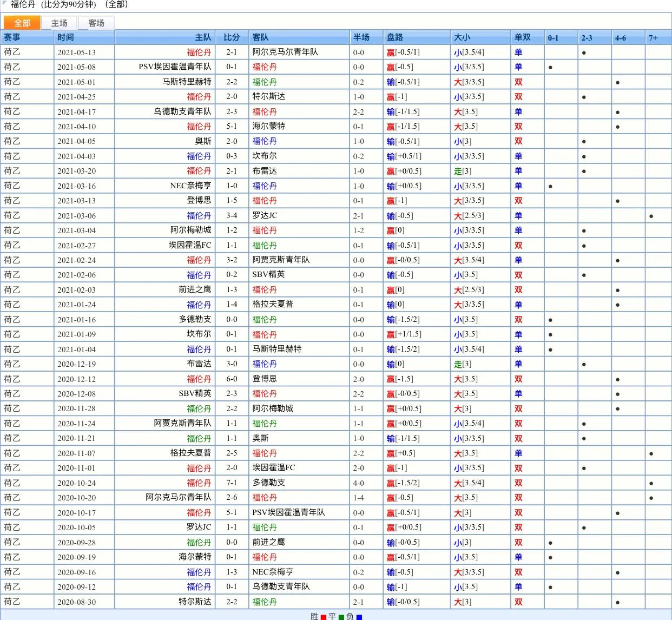The width and height of the screenshot is (672, 620).
Task: Open PSV埃因霍温青年队 in the 2021-05-08 row
Action: click(x=175, y=67)
